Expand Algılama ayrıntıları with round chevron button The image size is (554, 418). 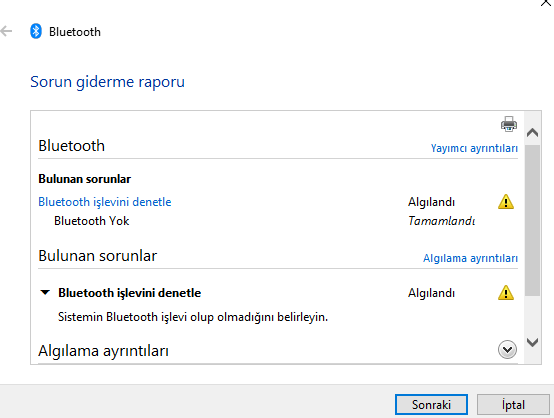click(x=507, y=350)
